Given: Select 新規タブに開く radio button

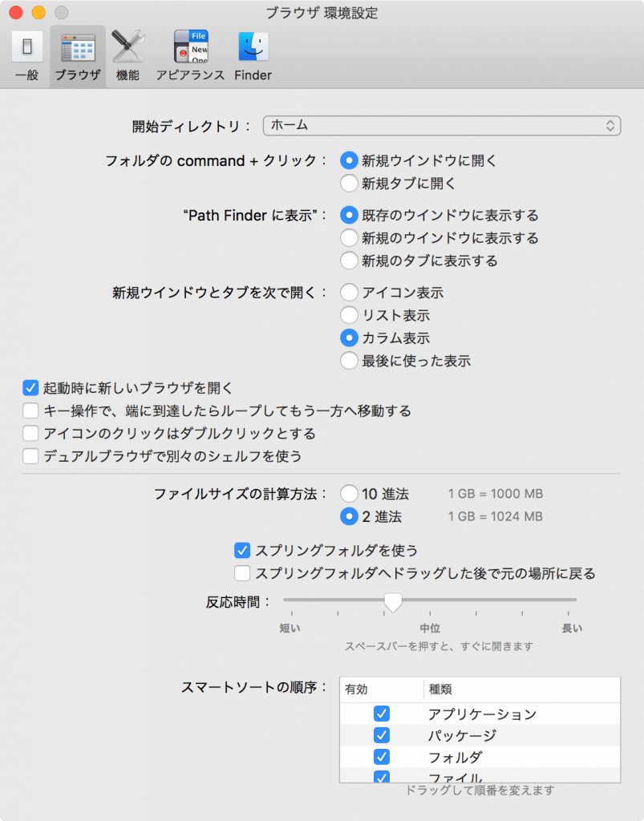Looking at the screenshot, I should point(349,184).
